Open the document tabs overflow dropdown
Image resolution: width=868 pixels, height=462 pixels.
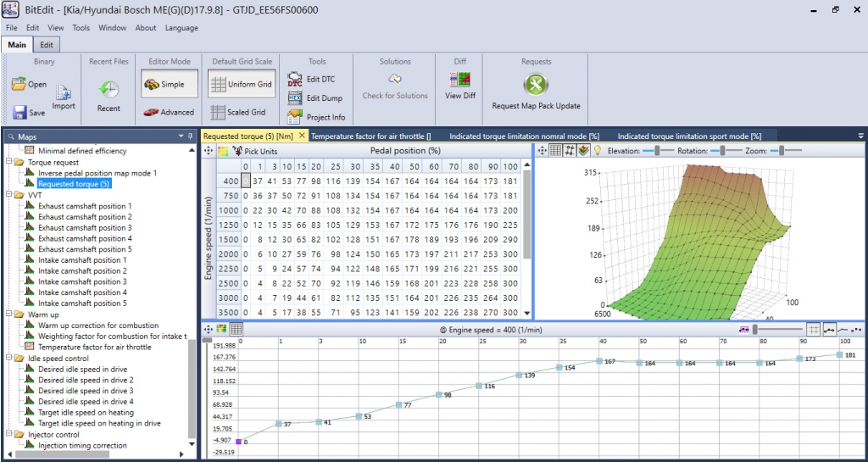point(860,136)
